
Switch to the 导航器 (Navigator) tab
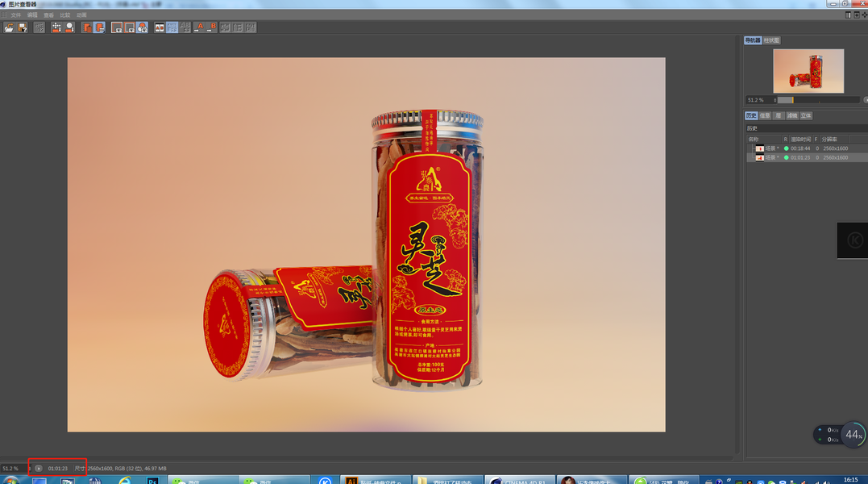tap(753, 40)
